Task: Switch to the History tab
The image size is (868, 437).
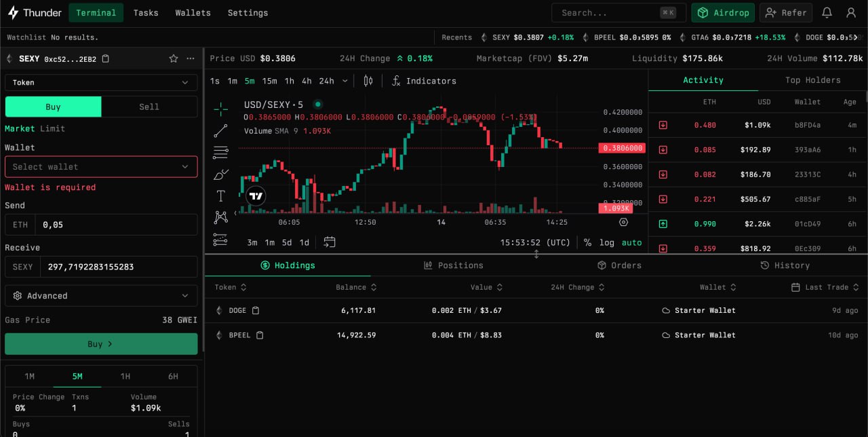Action: coord(785,265)
